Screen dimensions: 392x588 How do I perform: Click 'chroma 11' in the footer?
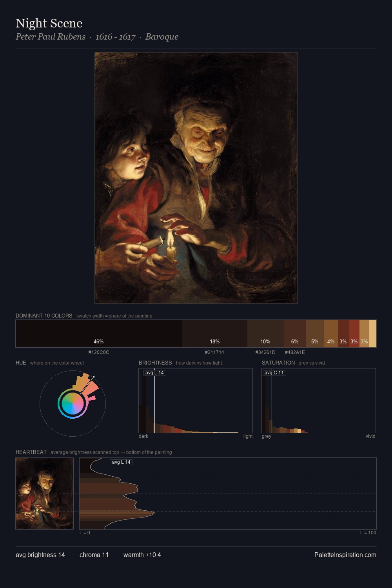(x=94, y=555)
